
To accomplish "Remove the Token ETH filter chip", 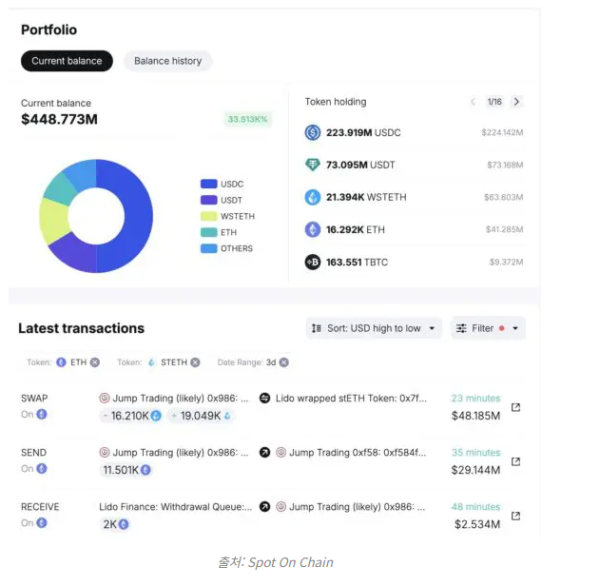I will (97, 362).
